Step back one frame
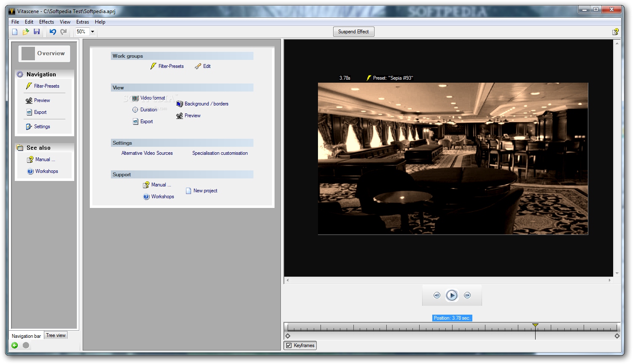 tap(437, 295)
